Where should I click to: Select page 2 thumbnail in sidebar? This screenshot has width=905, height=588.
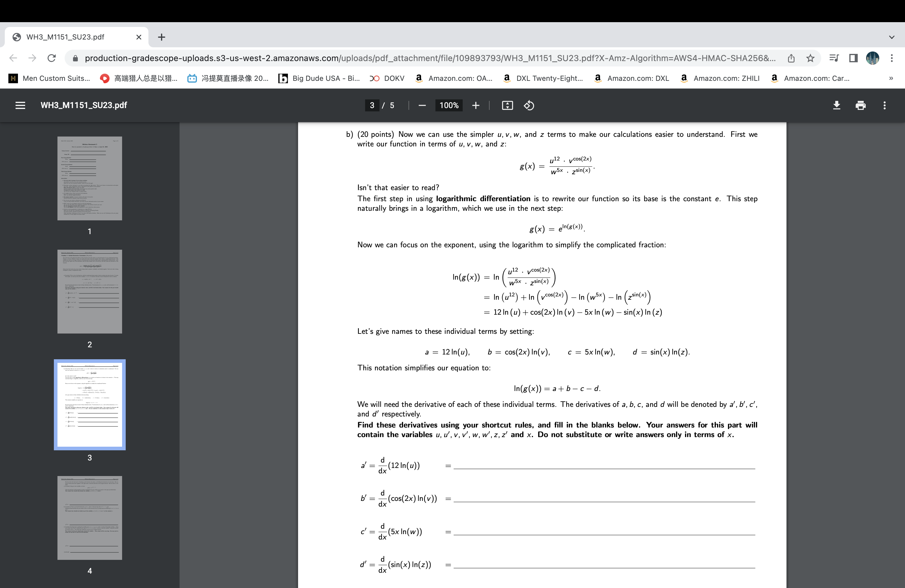89,292
